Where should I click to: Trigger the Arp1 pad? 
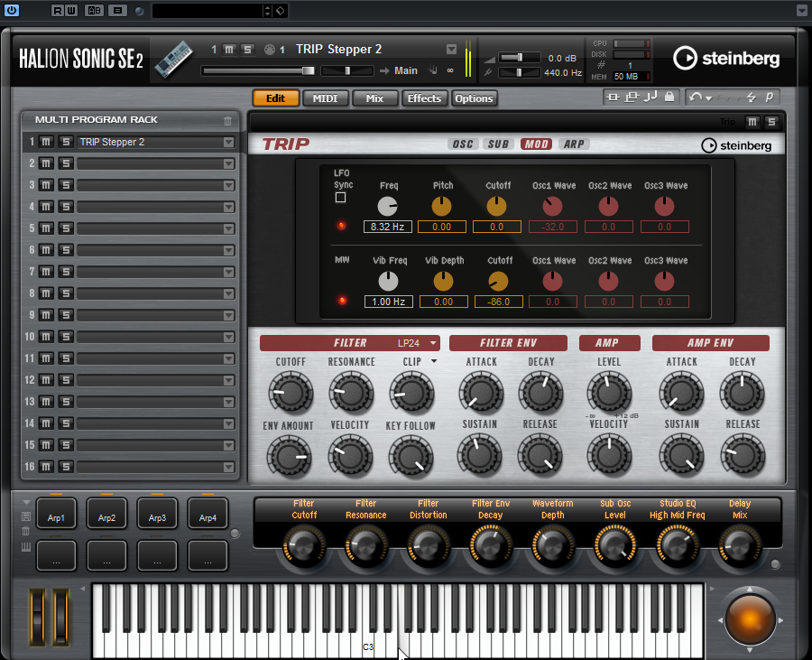pyautogui.click(x=56, y=514)
